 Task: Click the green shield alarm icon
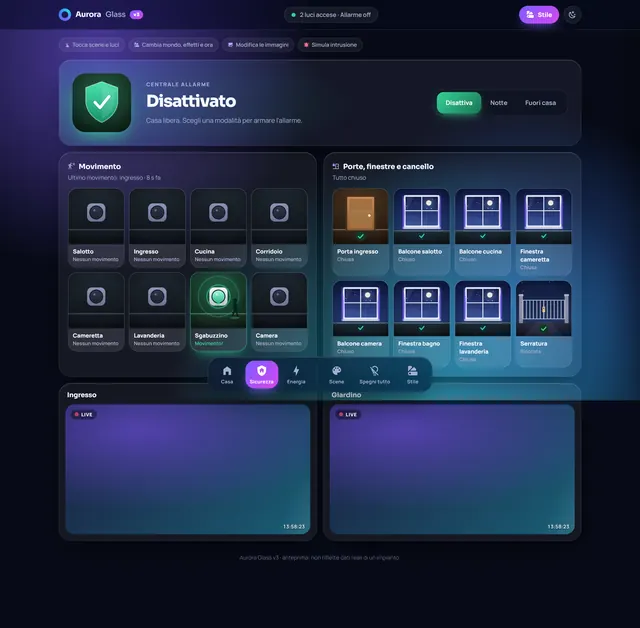click(102, 102)
